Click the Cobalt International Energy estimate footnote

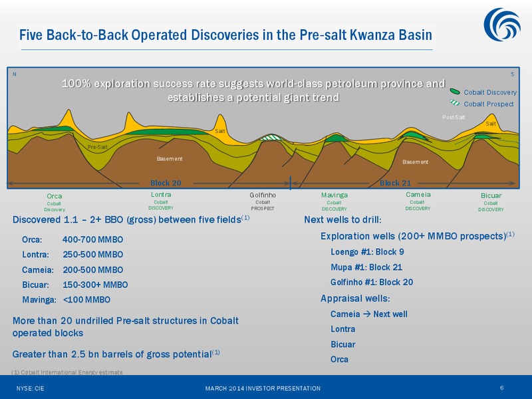click(x=67, y=372)
